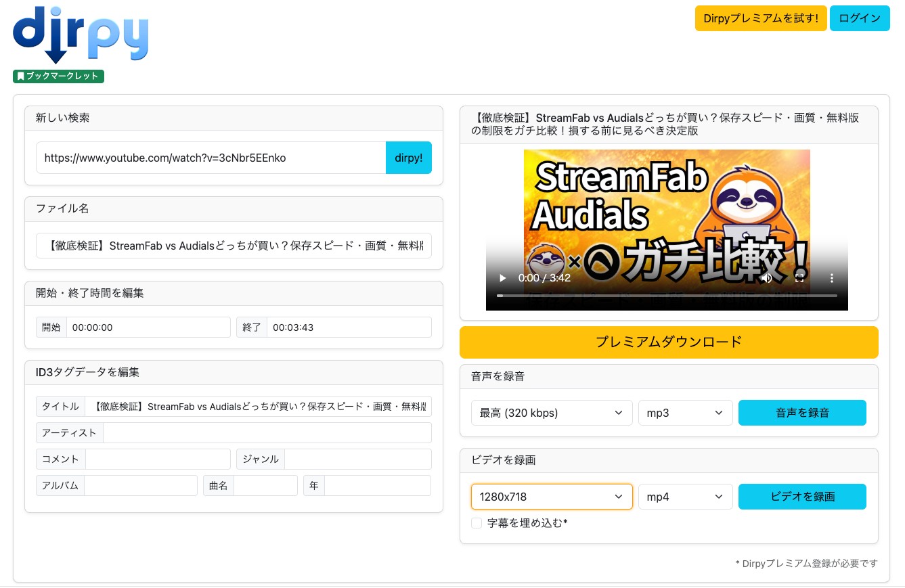The image size is (905, 588).
Task: Click the 年 year field
Action: coord(378,485)
